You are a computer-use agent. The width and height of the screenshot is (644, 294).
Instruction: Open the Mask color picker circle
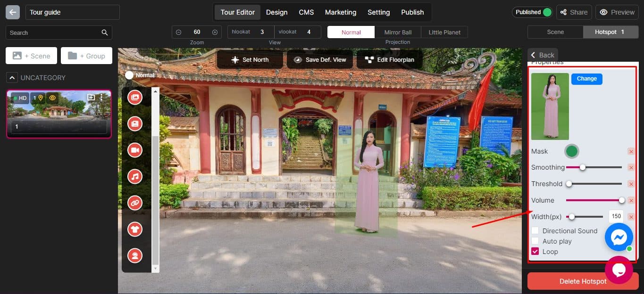tap(571, 151)
